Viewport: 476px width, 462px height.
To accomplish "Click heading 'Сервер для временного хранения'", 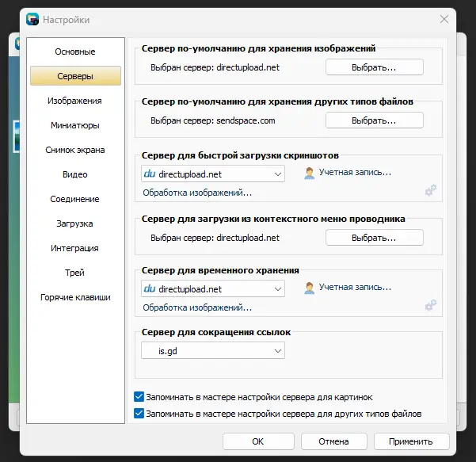I will (220, 270).
